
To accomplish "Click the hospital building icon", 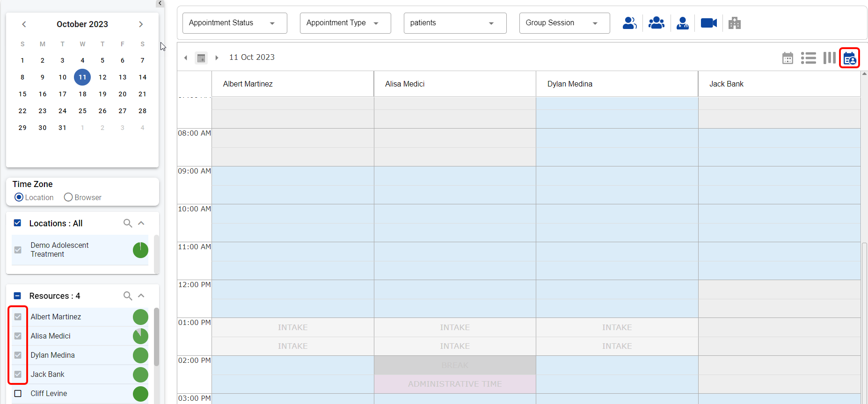I will coord(734,23).
